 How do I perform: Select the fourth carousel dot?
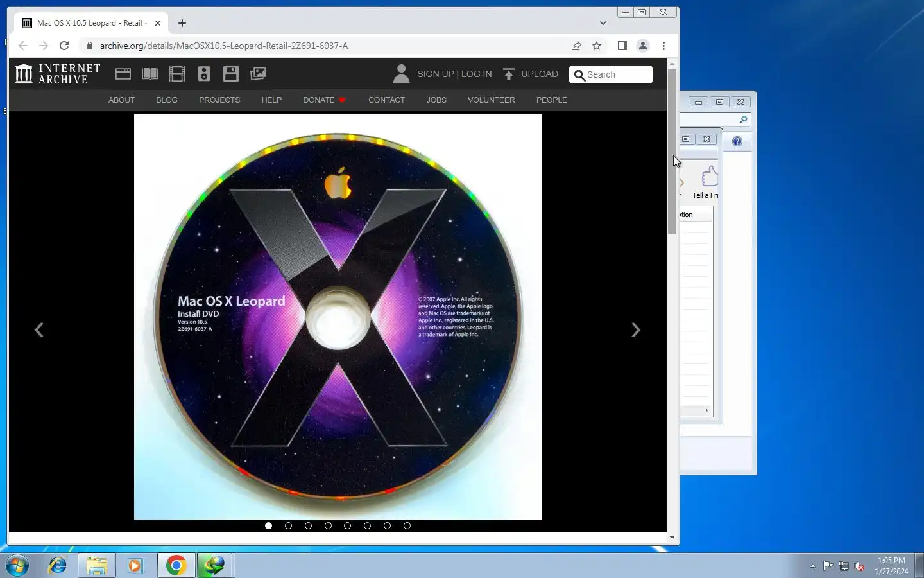328,525
